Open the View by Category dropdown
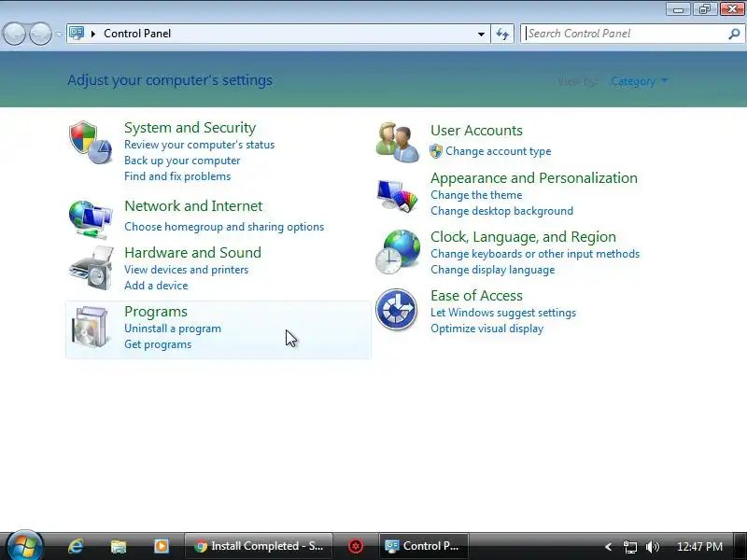The image size is (747, 560). coord(639,81)
